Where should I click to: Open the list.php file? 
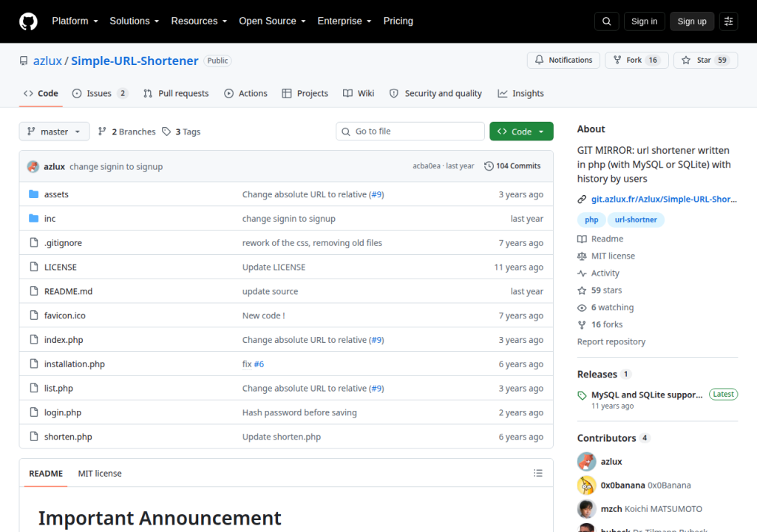[58, 388]
